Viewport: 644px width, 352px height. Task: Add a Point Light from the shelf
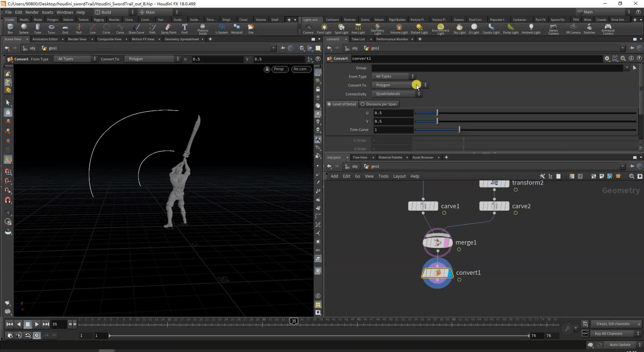click(x=324, y=29)
